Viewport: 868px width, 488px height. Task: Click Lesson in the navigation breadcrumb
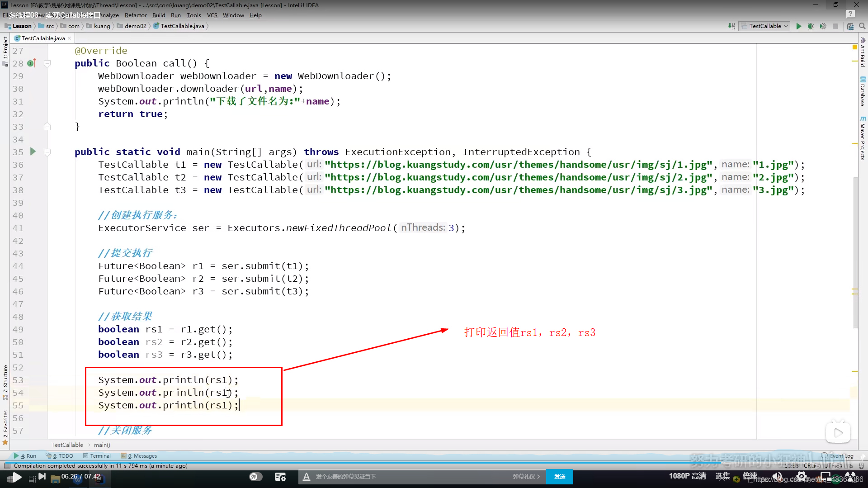(x=19, y=26)
